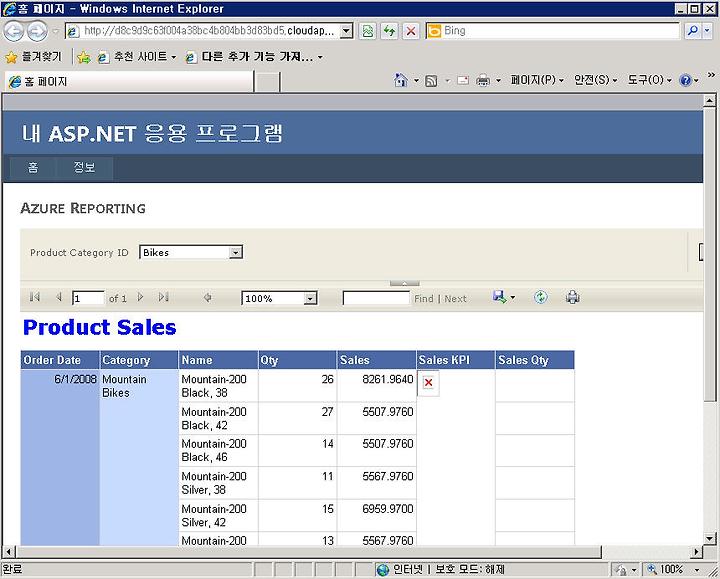Screen dimensions: 720x579
Task: Open Product Category ID Bikes dropdown
Action: pyautogui.click(x=236, y=253)
